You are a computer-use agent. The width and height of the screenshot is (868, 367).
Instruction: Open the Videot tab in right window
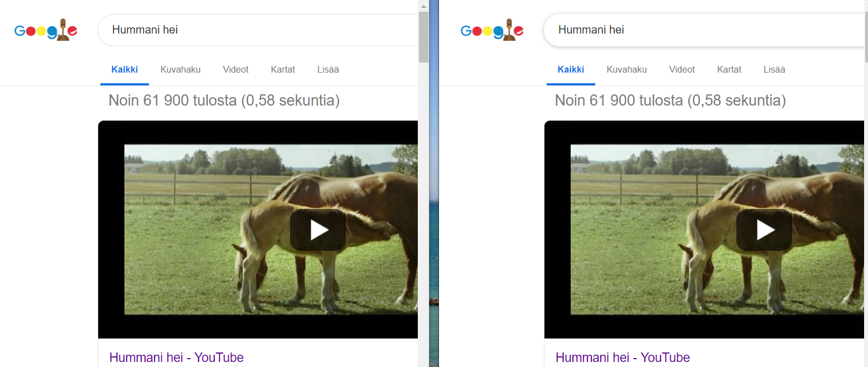tap(682, 70)
